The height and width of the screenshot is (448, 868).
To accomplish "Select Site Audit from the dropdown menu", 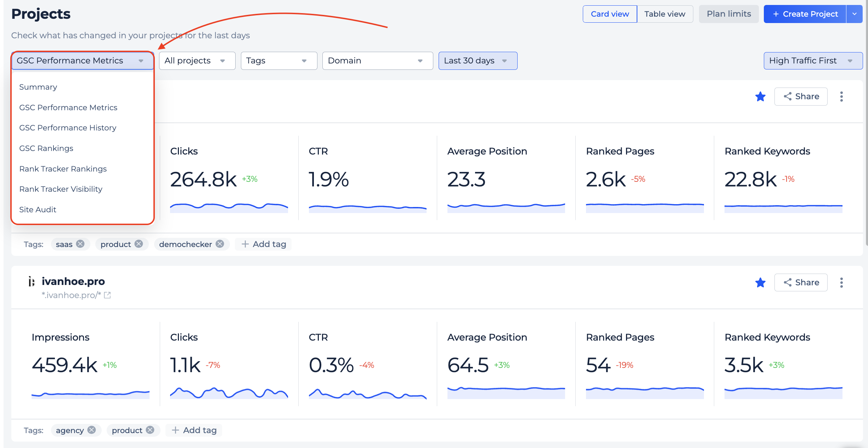I will (38, 209).
